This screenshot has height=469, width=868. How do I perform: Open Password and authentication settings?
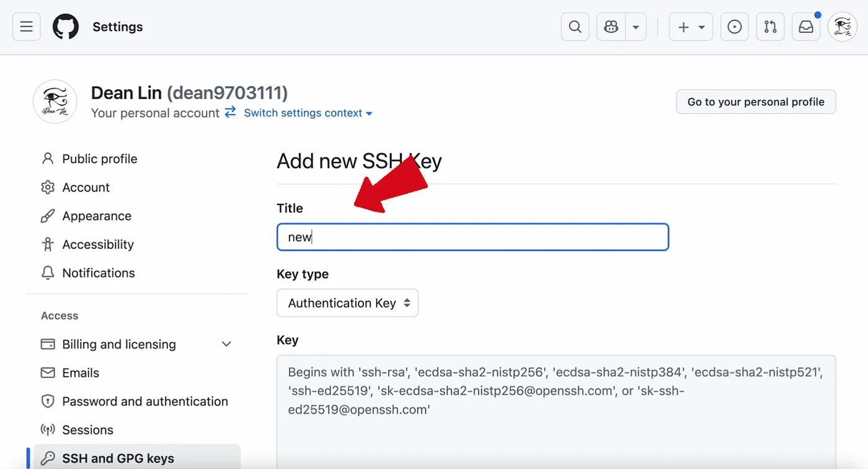point(145,401)
